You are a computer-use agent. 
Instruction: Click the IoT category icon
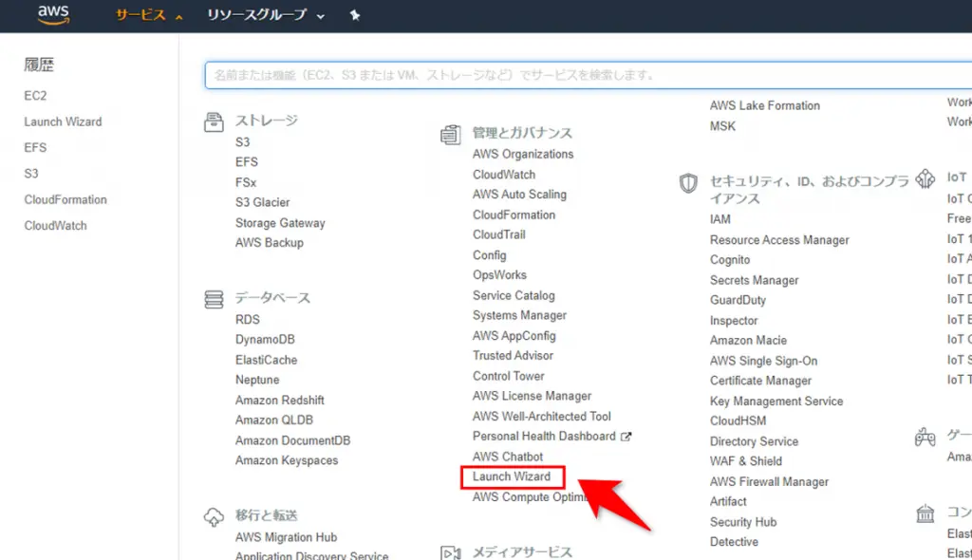click(x=925, y=178)
